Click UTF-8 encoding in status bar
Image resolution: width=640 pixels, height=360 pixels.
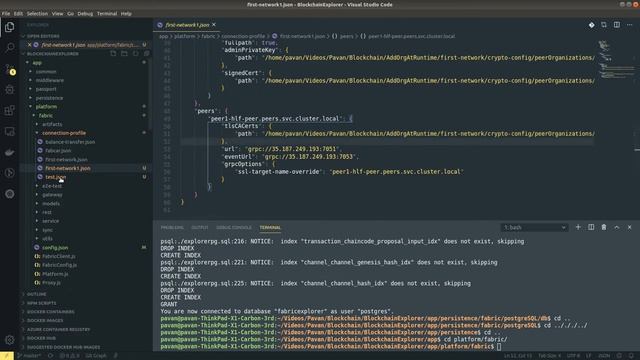[573, 356]
